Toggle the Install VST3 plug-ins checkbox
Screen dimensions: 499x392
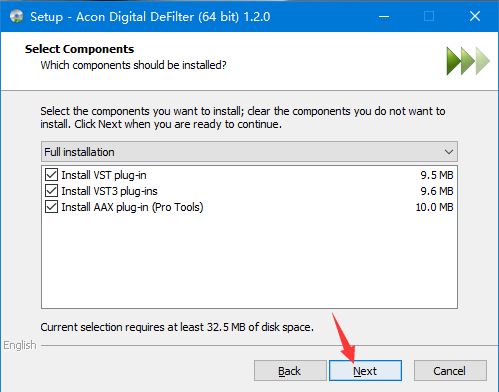(51, 191)
